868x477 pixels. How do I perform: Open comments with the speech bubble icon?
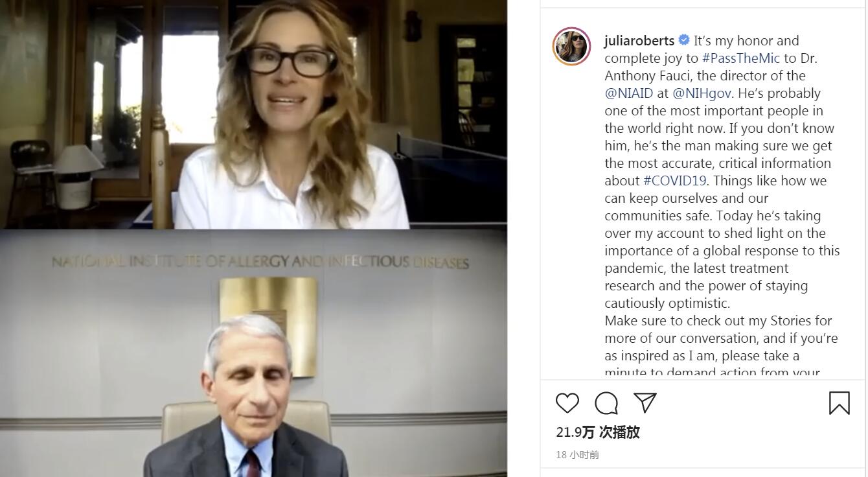point(606,403)
